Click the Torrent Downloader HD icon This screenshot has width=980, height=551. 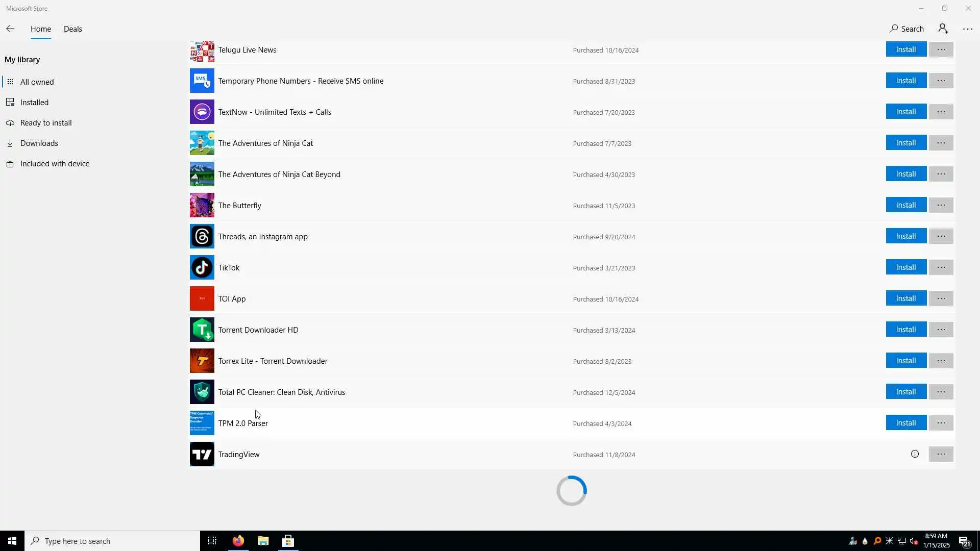pyautogui.click(x=202, y=330)
